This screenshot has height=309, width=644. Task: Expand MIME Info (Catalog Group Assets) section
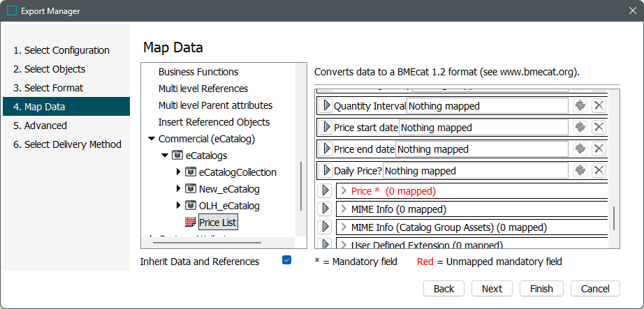coord(343,227)
